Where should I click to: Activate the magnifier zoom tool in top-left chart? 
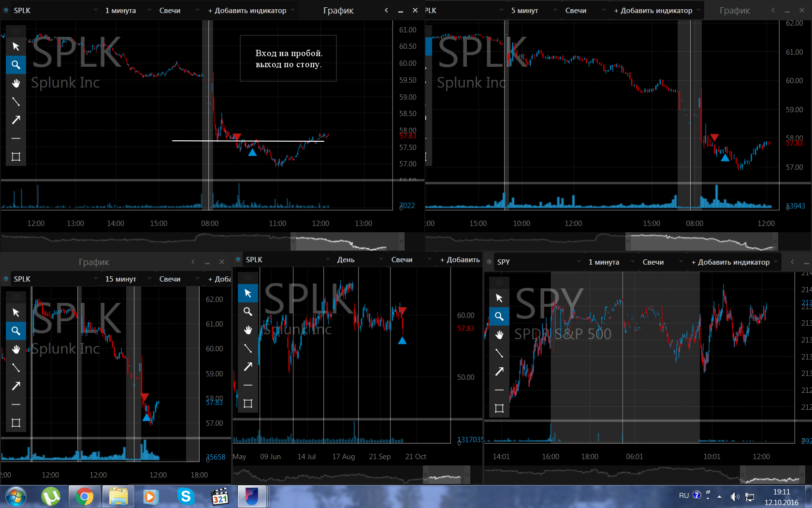pyautogui.click(x=16, y=65)
